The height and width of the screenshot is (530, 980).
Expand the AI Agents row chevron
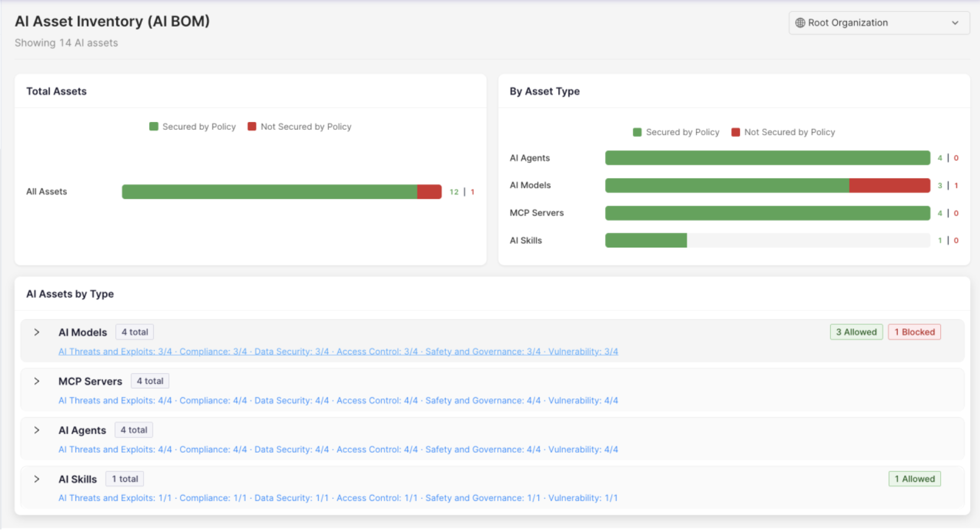(x=37, y=430)
